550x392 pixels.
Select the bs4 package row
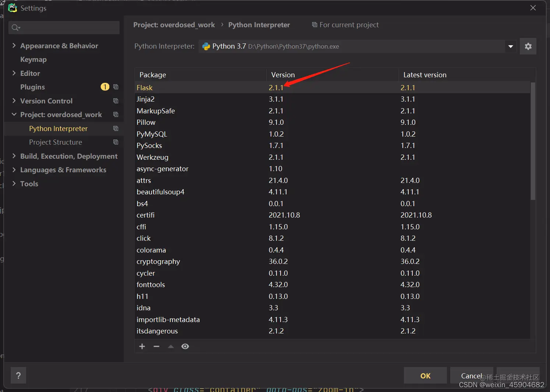[x=332, y=204]
